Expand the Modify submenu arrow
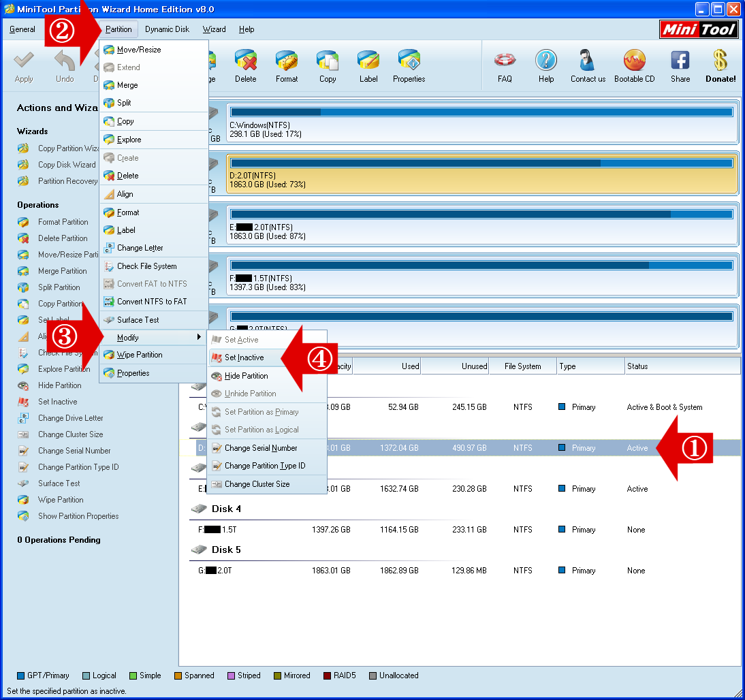The width and height of the screenshot is (745, 700). (199, 337)
